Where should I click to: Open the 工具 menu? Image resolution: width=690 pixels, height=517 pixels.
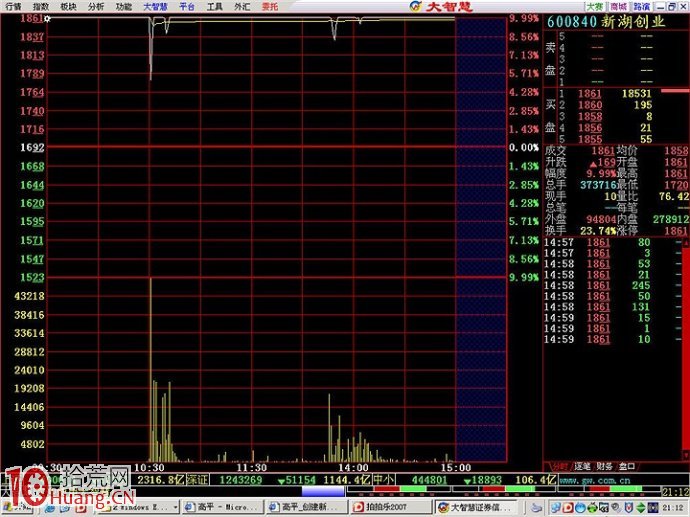pos(215,6)
